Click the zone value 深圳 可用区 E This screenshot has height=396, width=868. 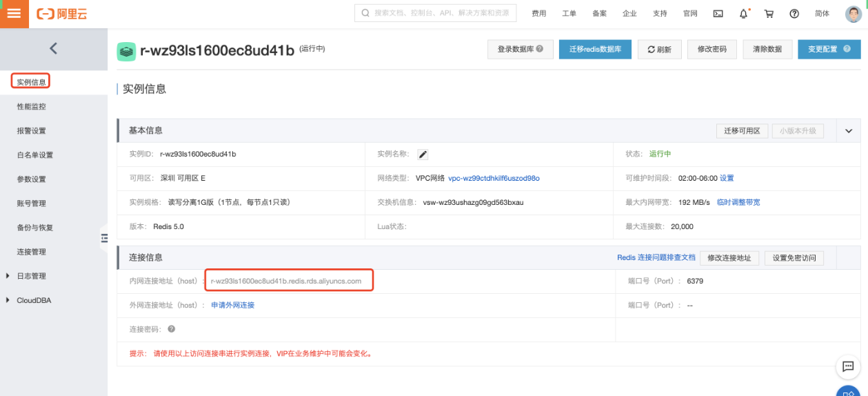183,178
